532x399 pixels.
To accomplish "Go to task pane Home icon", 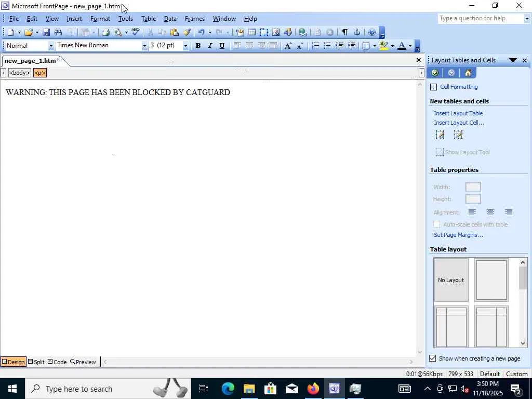I will pyautogui.click(x=468, y=73).
